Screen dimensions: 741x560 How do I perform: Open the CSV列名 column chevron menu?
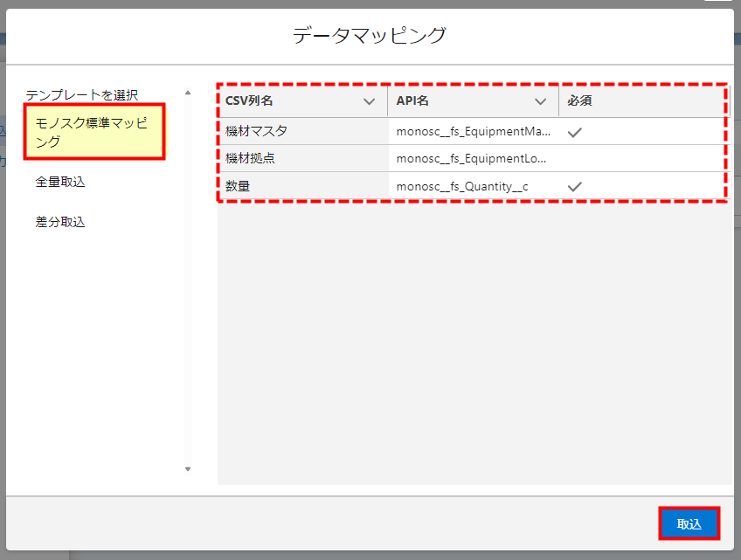tap(369, 101)
